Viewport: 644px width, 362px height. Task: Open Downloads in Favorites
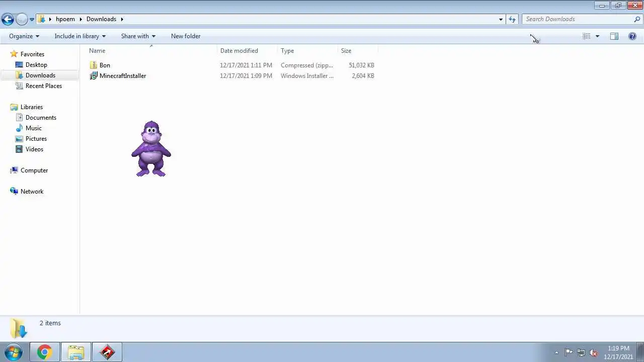coord(40,75)
